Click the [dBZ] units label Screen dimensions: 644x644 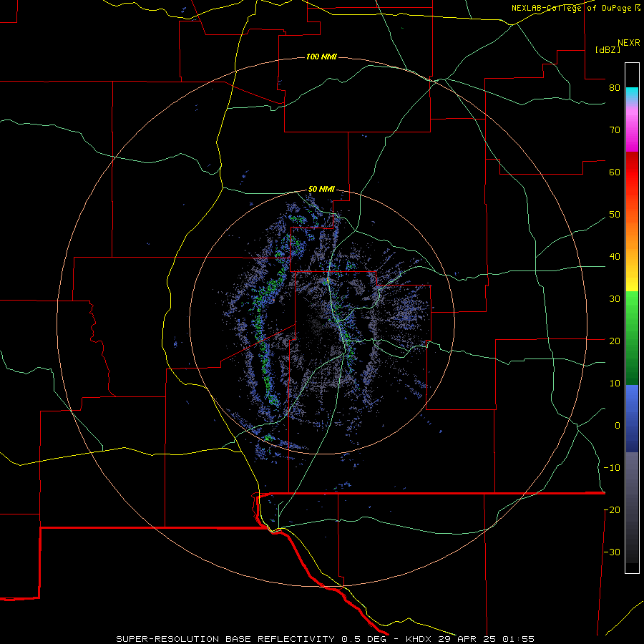coord(608,50)
